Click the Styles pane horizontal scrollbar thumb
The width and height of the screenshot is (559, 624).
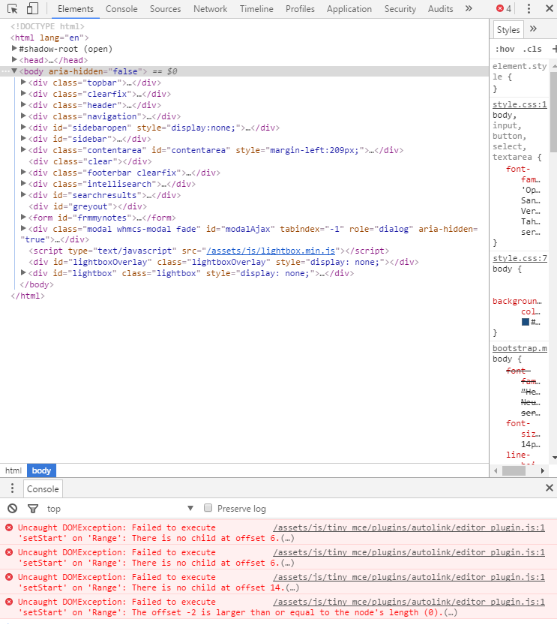click(514, 471)
